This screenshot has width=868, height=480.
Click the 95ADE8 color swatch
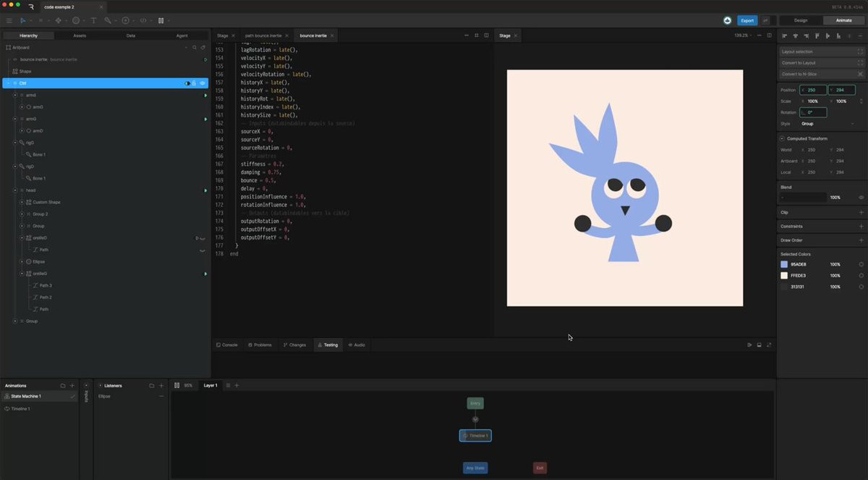(784, 264)
